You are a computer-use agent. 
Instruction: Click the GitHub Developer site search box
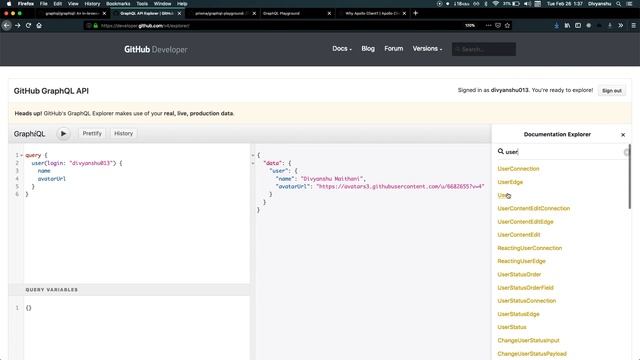click(484, 49)
